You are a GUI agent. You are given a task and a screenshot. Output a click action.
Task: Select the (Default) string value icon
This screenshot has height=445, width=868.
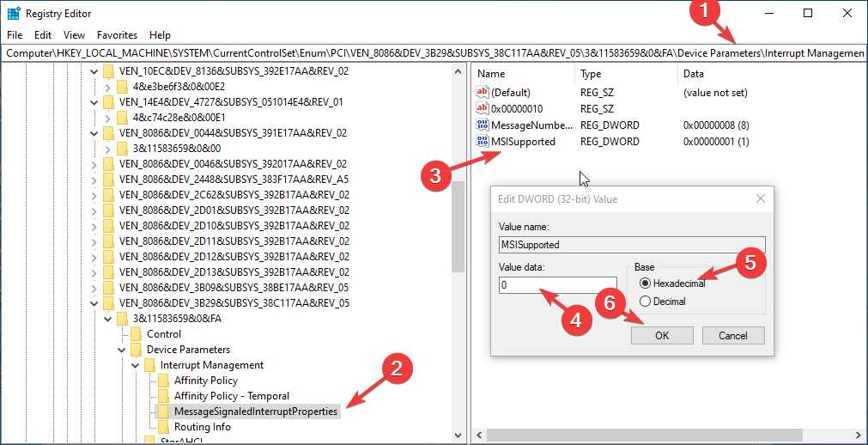point(483,93)
